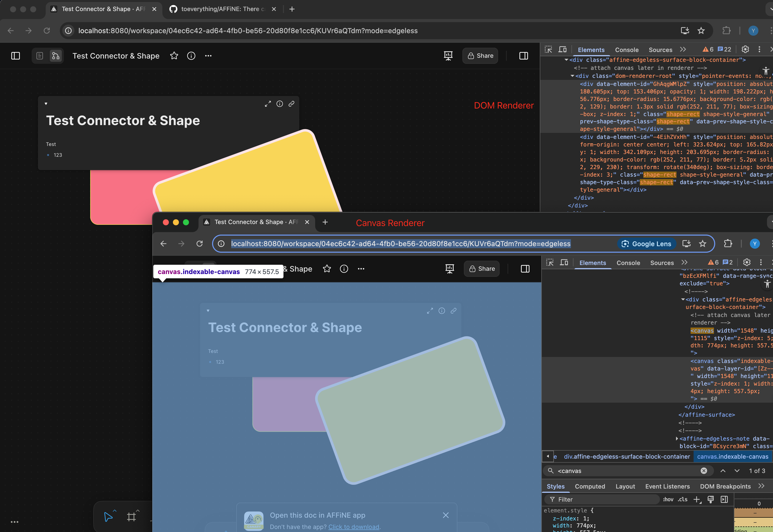
Task: Switch to edgeless mode icon in top header
Action: point(56,56)
